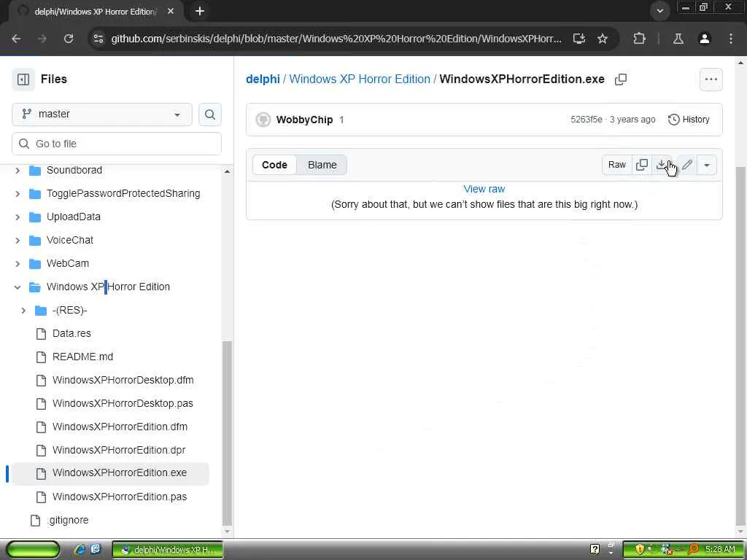747x560 pixels.
Task: Click the browser back arrow
Action: (x=16, y=39)
